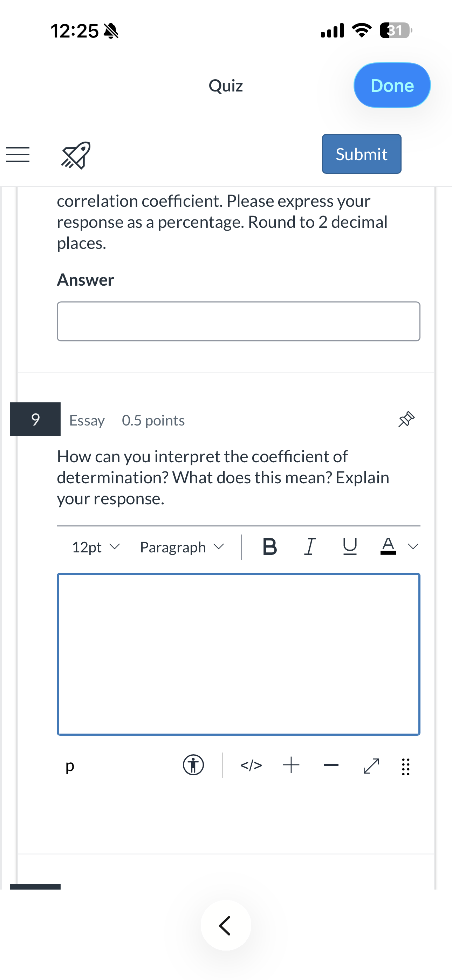Viewport: 452px width, 980px height.
Task: Focus the Answer input field
Action: tap(239, 321)
